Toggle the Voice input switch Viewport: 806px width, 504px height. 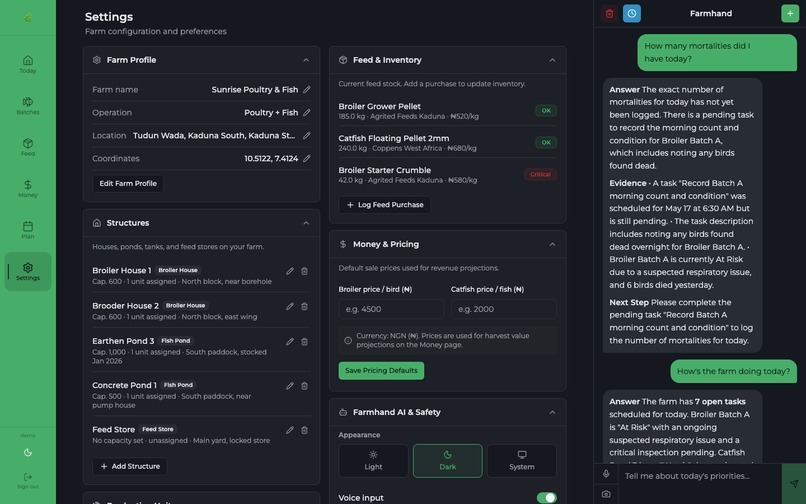click(546, 497)
